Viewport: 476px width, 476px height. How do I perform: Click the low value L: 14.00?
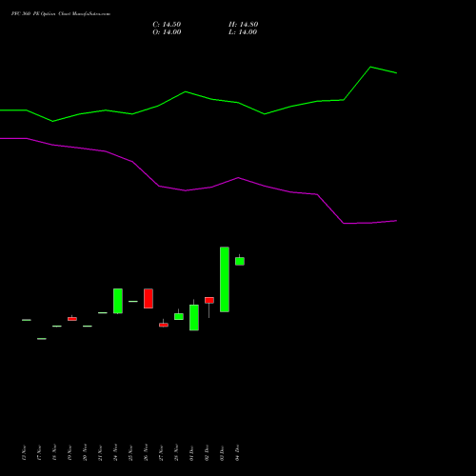pyautogui.click(x=243, y=32)
